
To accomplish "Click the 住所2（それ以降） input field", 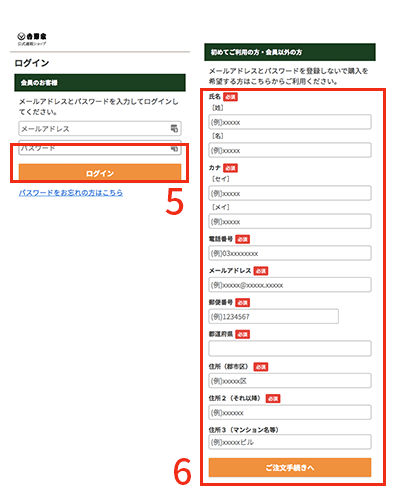I will 290,412.
